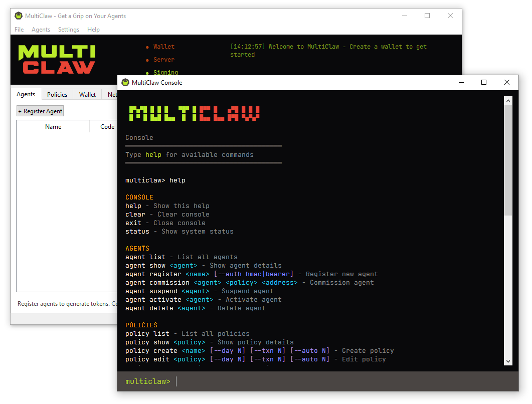Viewport: 532px width, 404px height.
Task: Open the Help menu
Action: click(x=93, y=30)
